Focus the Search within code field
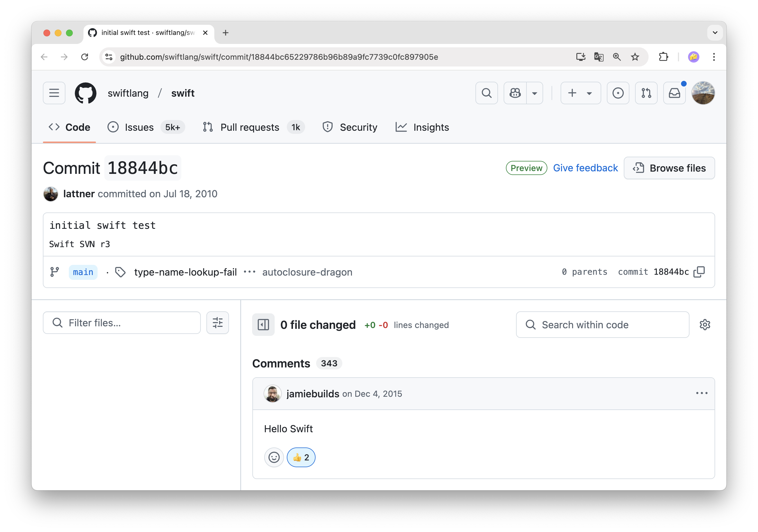This screenshot has height=532, width=758. (x=603, y=325)
